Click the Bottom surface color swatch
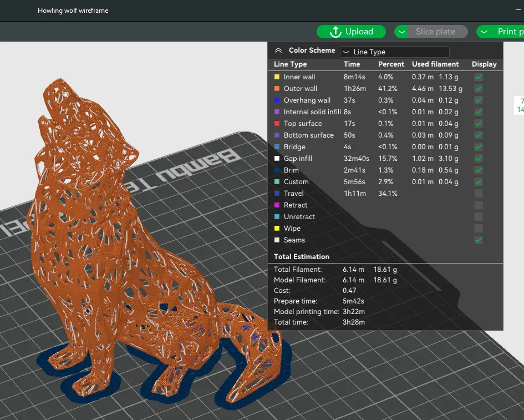Viewport: 524px width, 420px height. (277, 135)
